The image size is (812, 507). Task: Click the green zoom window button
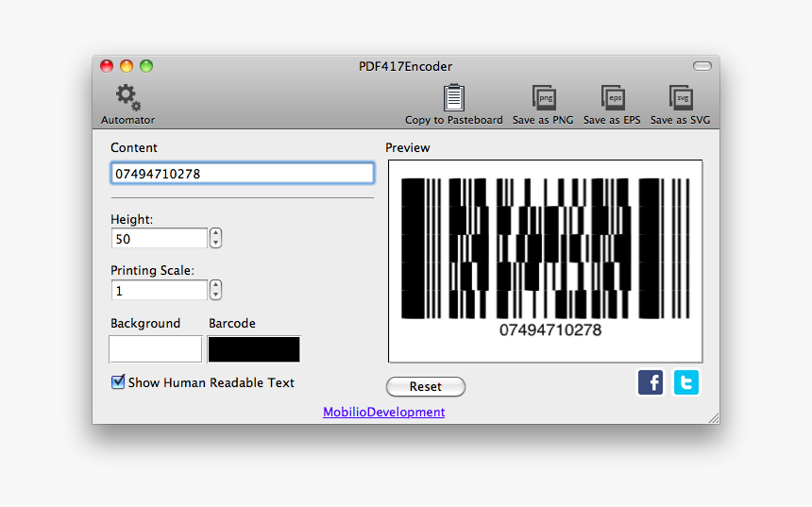[146, 66]
